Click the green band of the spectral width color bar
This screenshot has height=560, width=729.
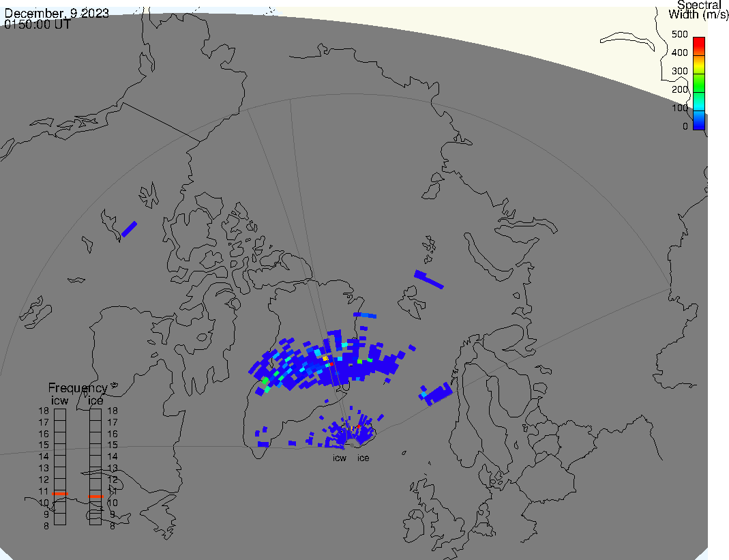point(699,83)
